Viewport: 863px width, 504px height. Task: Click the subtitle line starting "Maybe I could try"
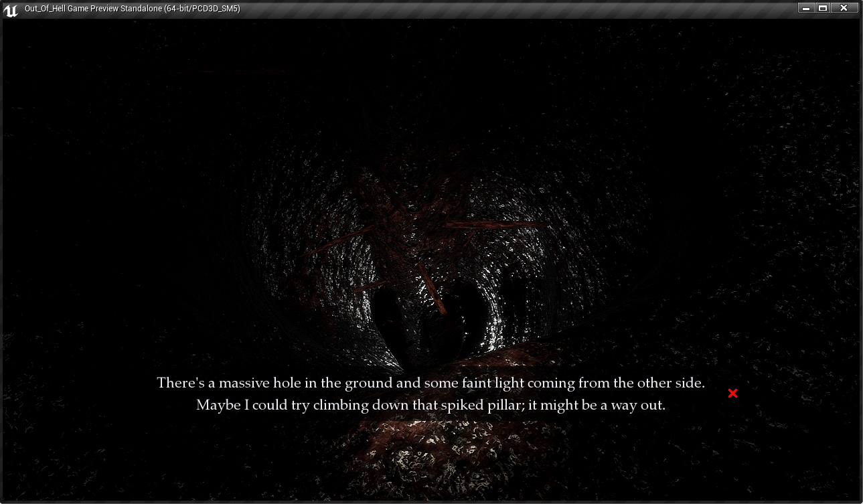point(430,406)
